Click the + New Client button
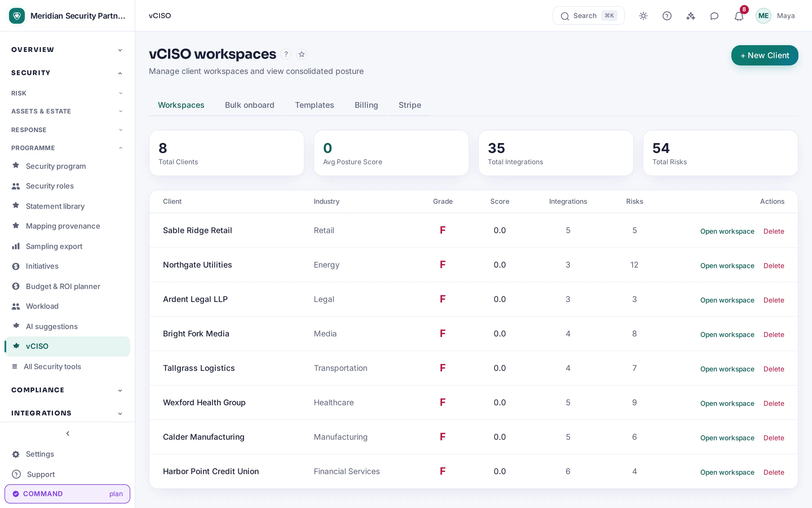This screenshot has height=508, width=812. click(764, 55)
